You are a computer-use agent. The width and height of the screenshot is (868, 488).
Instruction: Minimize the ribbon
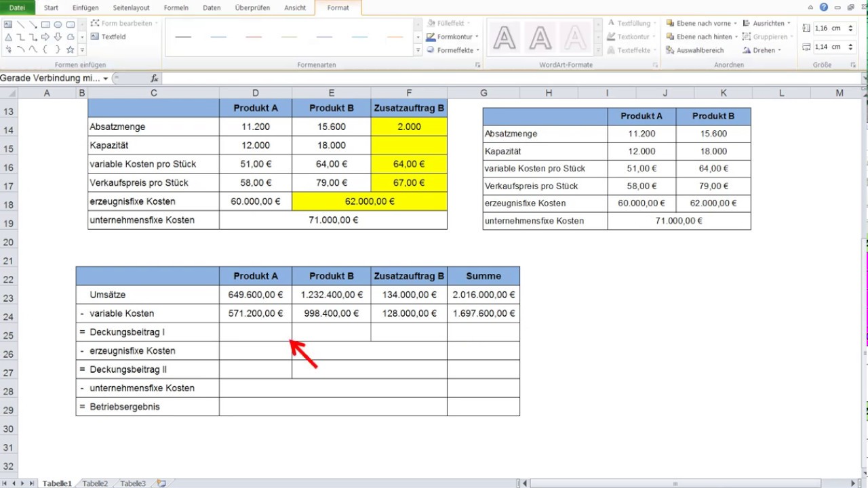(x=812, y=7)
